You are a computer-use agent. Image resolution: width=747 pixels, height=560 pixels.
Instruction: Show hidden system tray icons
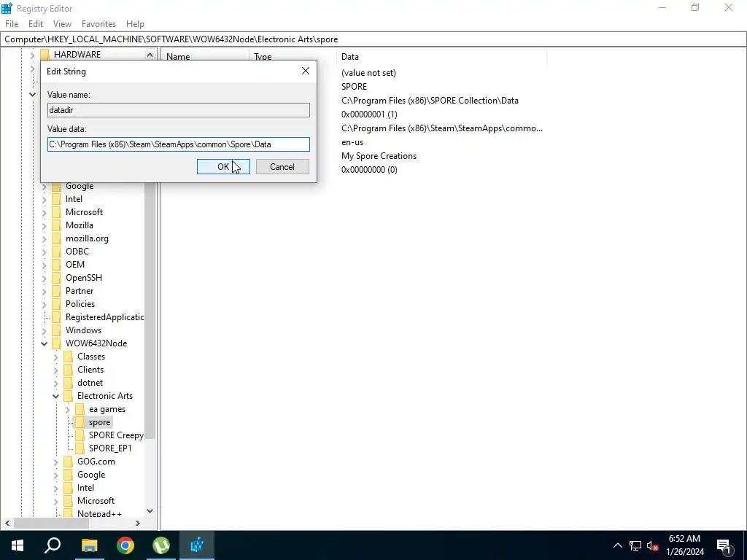617,545
